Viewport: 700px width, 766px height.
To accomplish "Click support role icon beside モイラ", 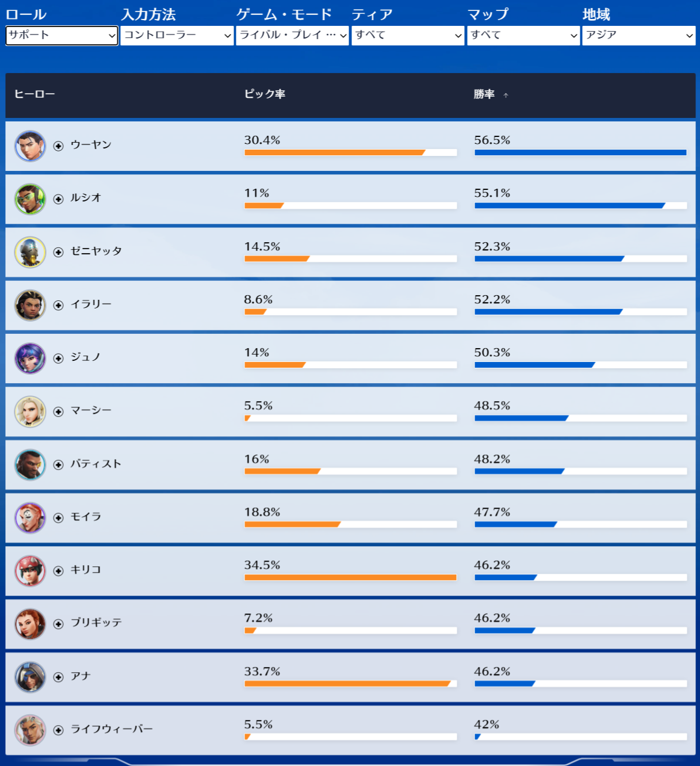I will [58, 518].
